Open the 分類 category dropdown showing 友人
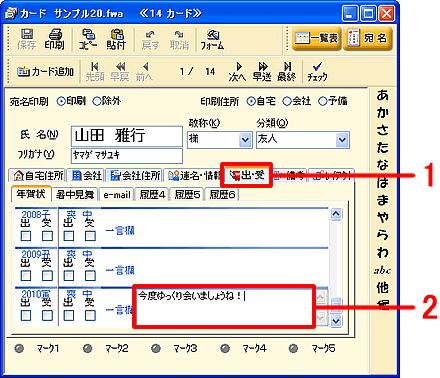Screen dimensions: 440x378 pos(342,140)
